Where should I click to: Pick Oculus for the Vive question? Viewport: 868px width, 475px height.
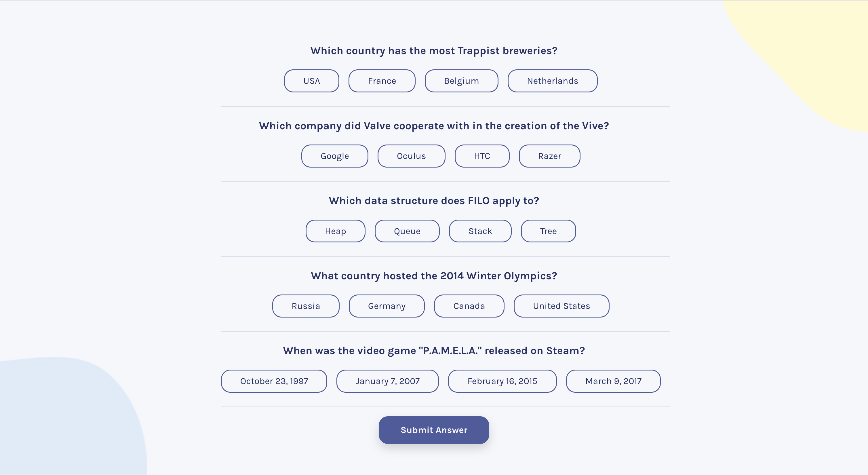tap(411, 156)
